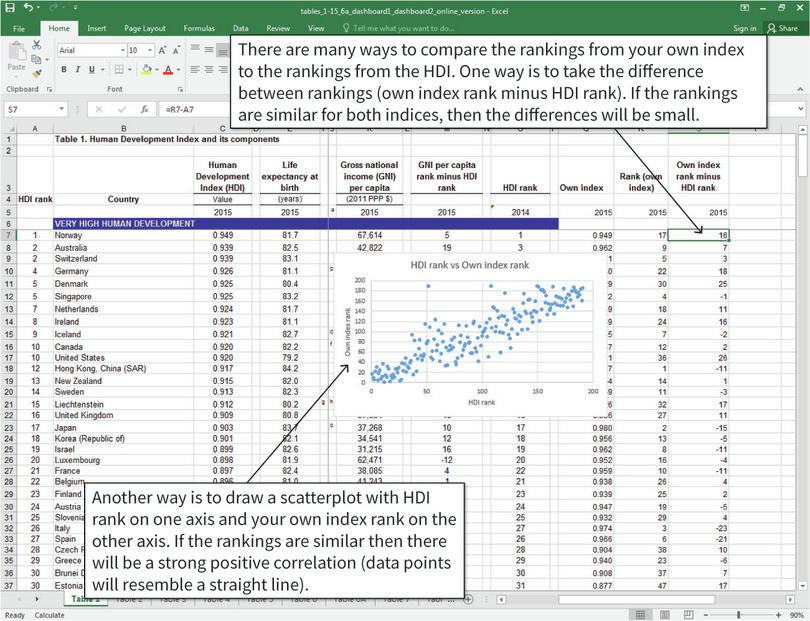
Task: Click the Fill Color bucket icon
Action: coord(147,68)
